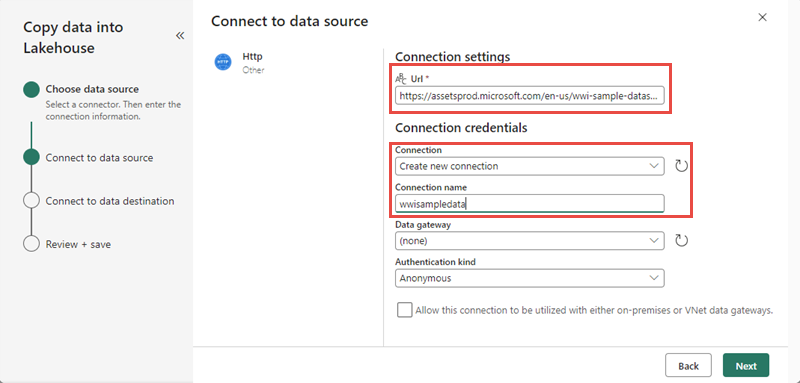Go to Choose data source step label
Screen dimensions: 800x383
(x=92, y=89)
